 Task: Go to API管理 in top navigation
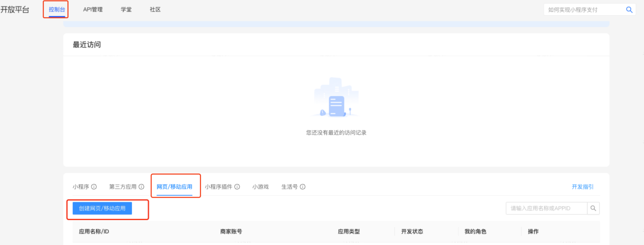tap(93, 10)
